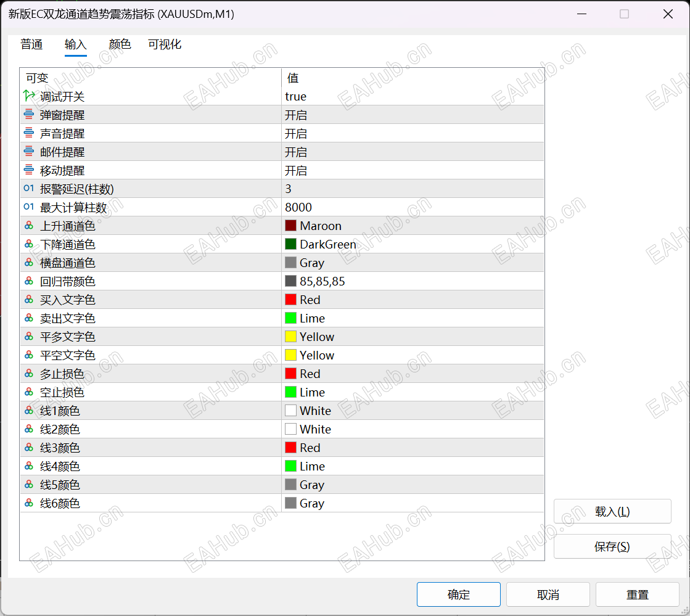Click the 保存(S) button
690x616 pixels.
pos(612,546)
